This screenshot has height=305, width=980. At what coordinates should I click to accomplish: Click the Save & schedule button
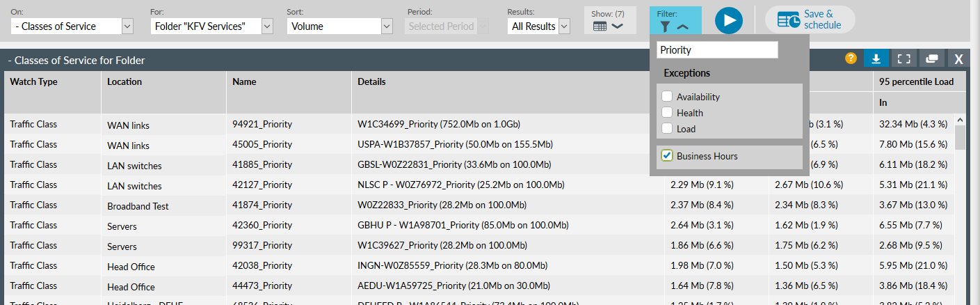(810, 19)
